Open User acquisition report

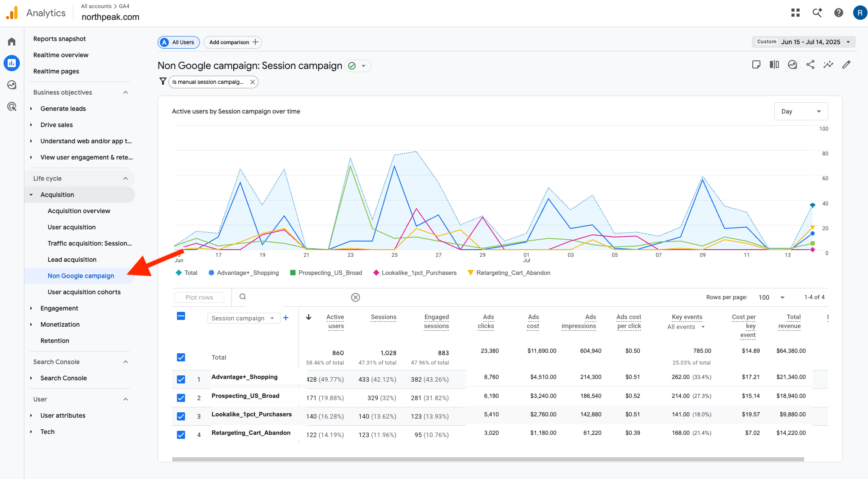pyautogui.click(x=72, y=227)
